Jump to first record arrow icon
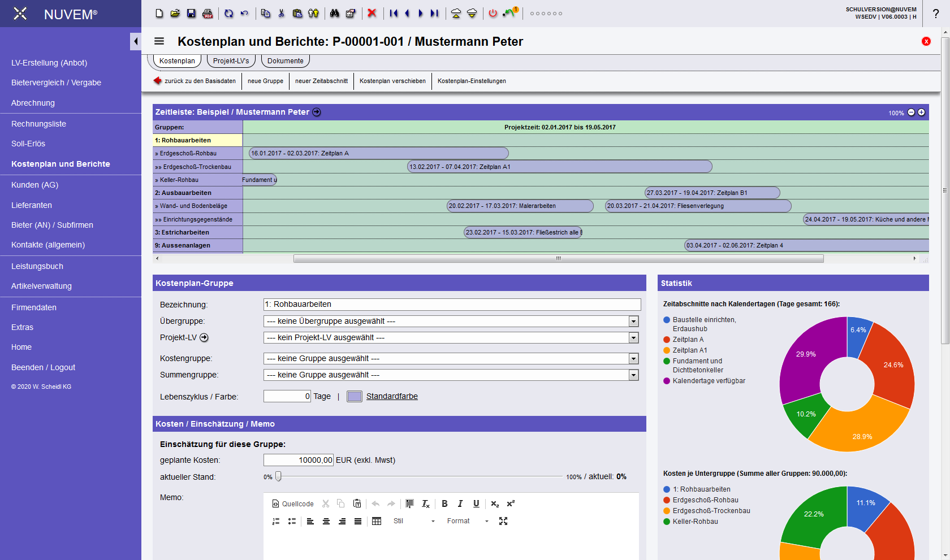950x560 pixels. [394, 13]
